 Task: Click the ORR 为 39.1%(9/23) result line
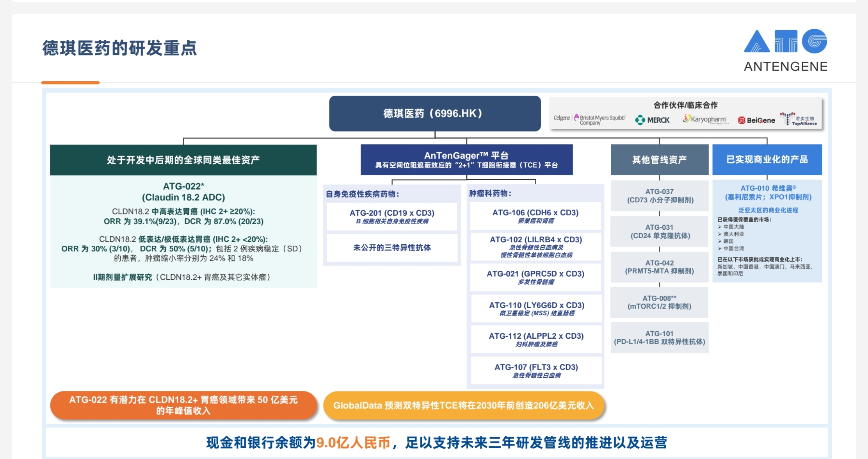(x=183, y=221)
